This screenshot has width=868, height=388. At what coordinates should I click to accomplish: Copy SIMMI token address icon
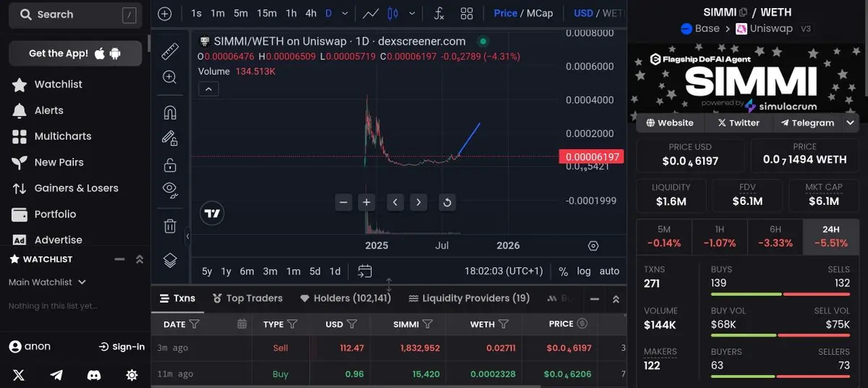pos(743,12)
